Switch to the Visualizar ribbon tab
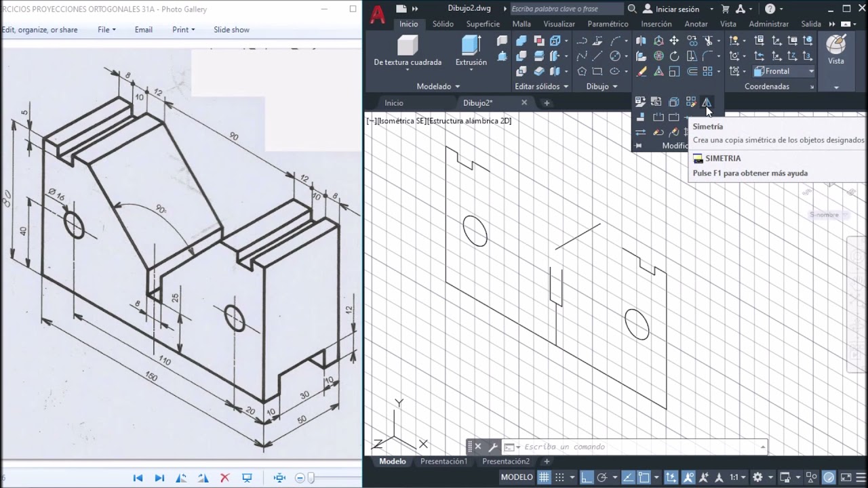The image size is (868, 488). (559, 24)
